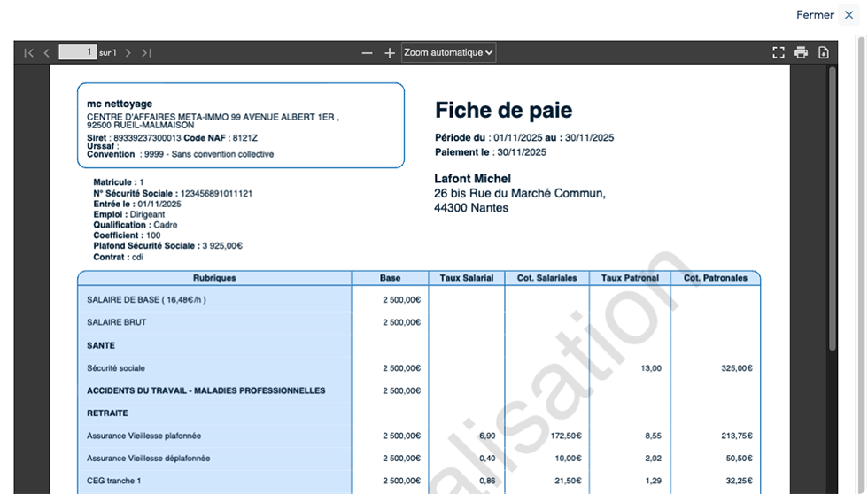Click the X icon next to Fermer

coord(849,15)
